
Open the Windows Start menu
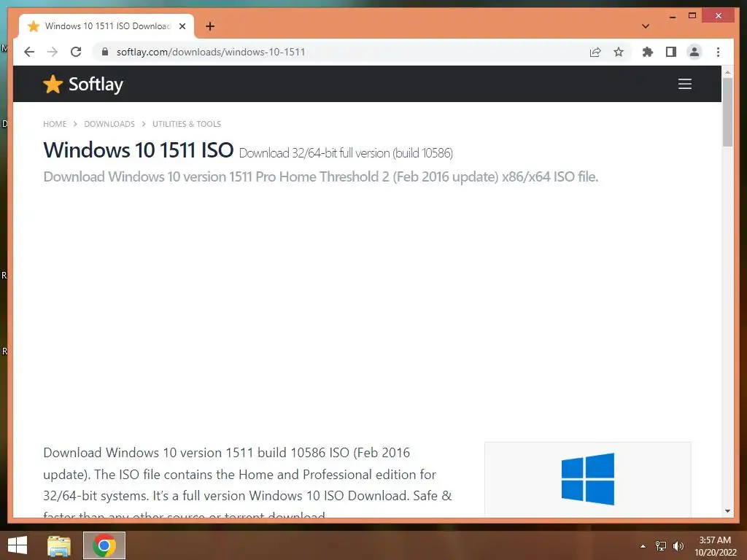pos(18,545)
